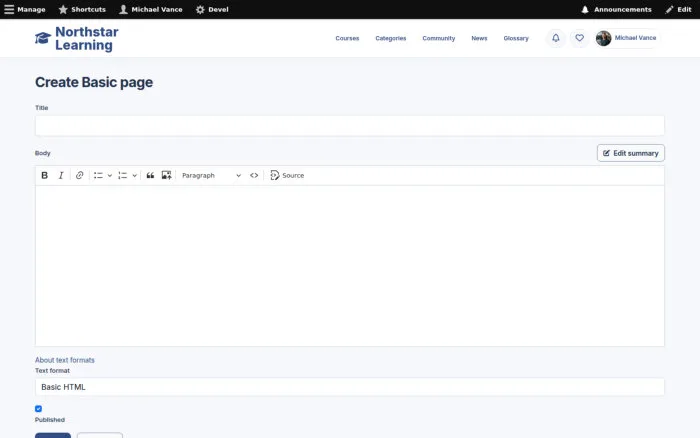
Task: Open Announcements in the admin toolbar
Action: 617,9
